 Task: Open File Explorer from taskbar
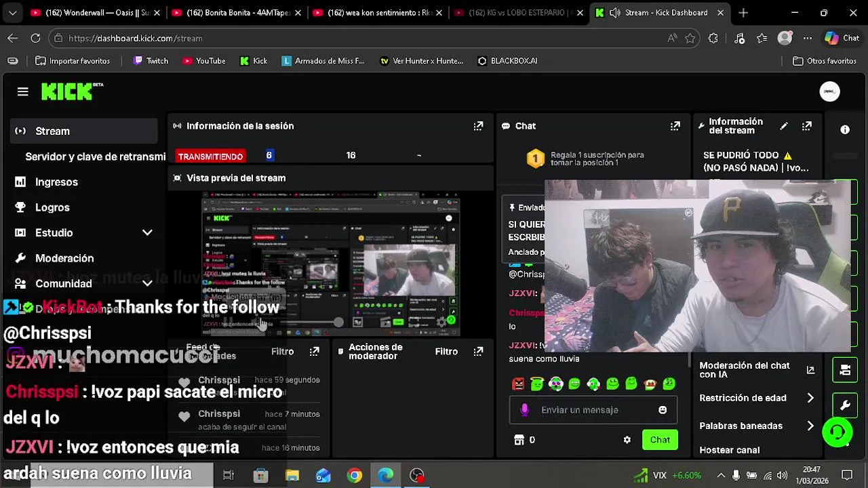pyautogui.click(x=292, y=475)
